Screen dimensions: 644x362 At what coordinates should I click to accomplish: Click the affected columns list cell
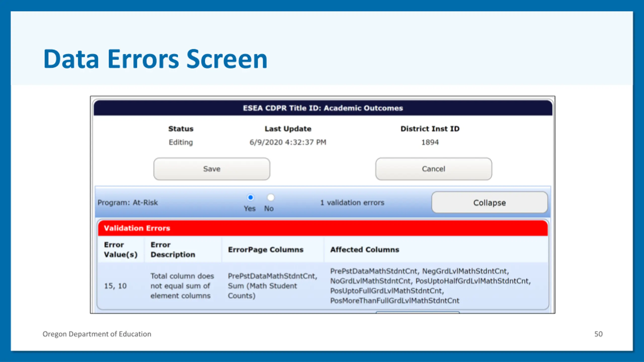point(430,286)
